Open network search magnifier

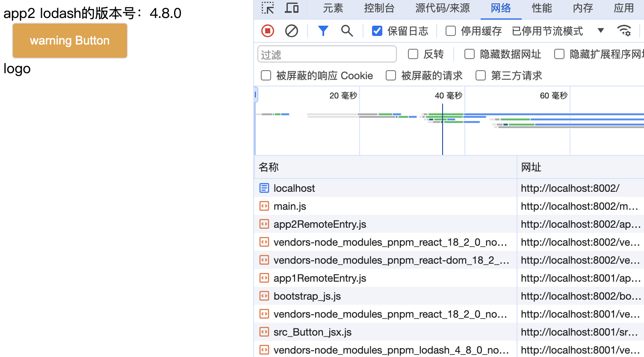click(x=347, y=31)
